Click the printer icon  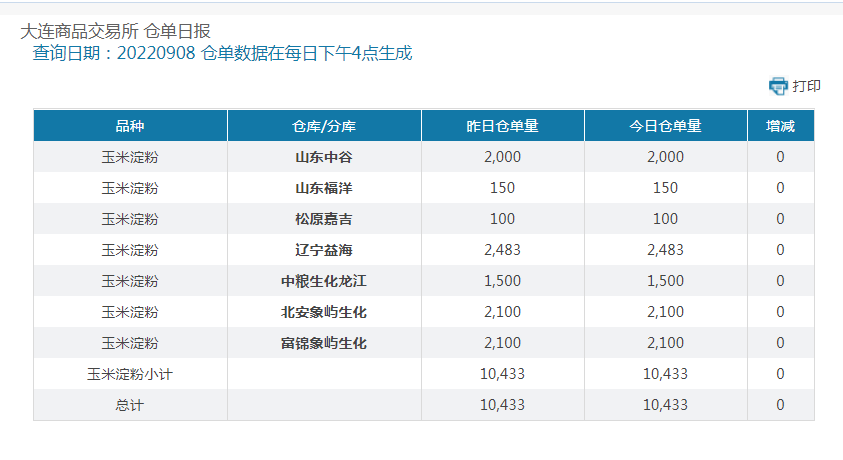click(x=778, y=86)
